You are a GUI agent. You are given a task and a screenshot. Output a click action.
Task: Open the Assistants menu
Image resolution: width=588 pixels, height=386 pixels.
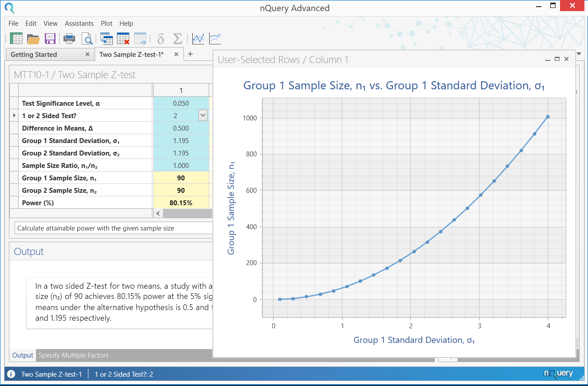(x=79, y=24)
